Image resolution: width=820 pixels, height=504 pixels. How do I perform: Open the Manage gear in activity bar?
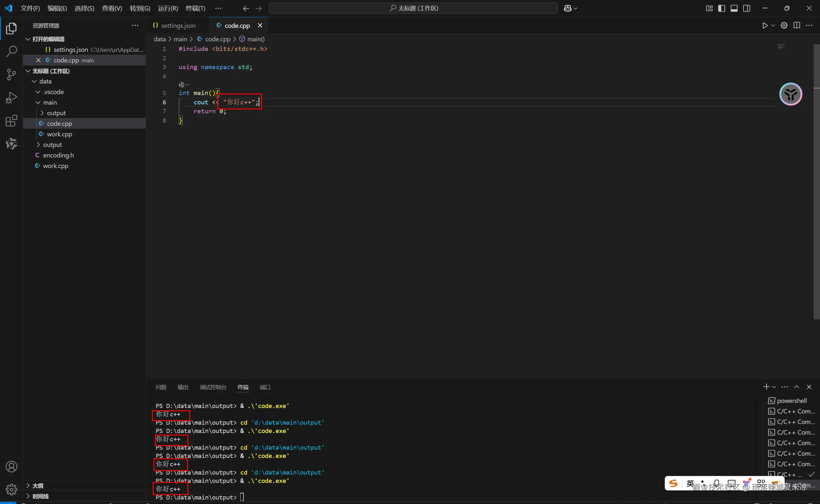[x=11, y=489]
